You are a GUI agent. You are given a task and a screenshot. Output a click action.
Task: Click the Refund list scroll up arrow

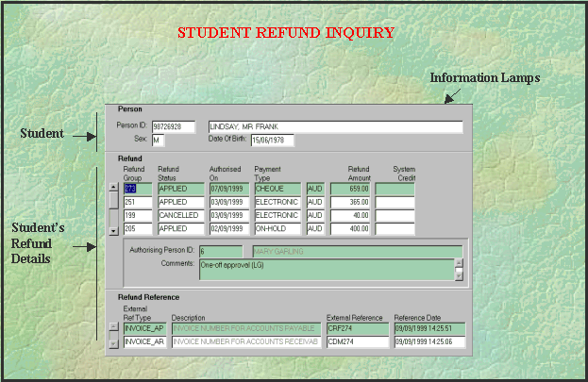pos(114,189)
